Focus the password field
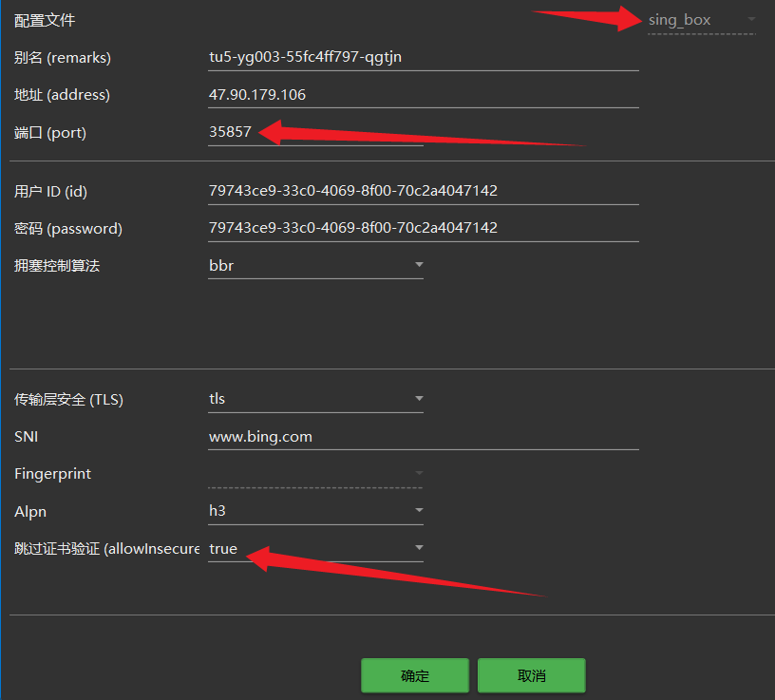 (x=423, y=228)
